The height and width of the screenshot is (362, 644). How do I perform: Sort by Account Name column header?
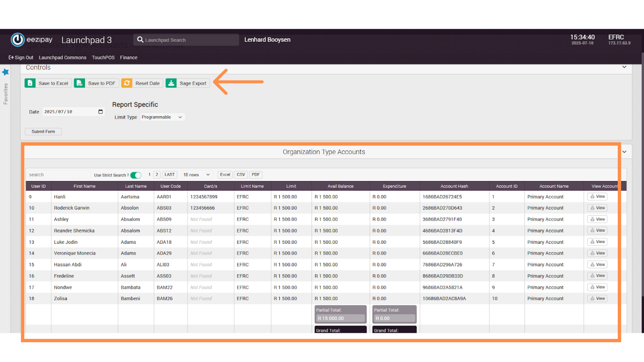click(554, 186)
